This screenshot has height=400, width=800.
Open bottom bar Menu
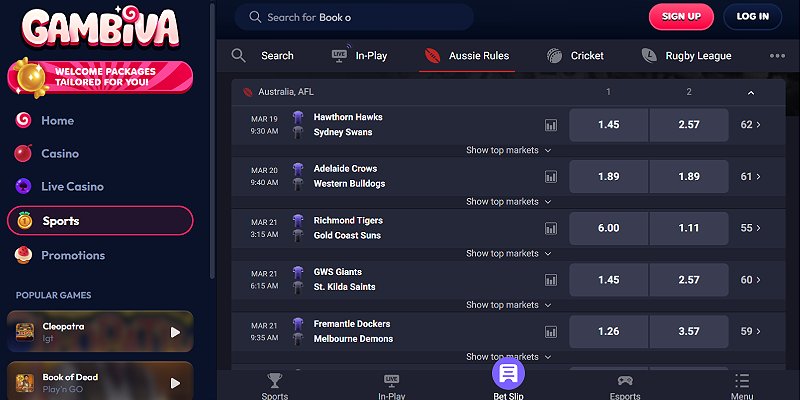pyautogui.click(x=742, y=386)
